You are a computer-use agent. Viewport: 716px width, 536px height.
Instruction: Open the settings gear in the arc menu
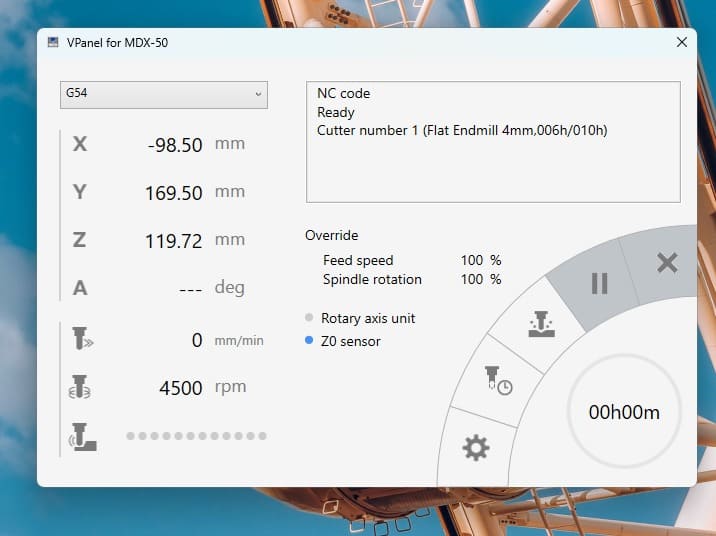(x=476, y=448)
